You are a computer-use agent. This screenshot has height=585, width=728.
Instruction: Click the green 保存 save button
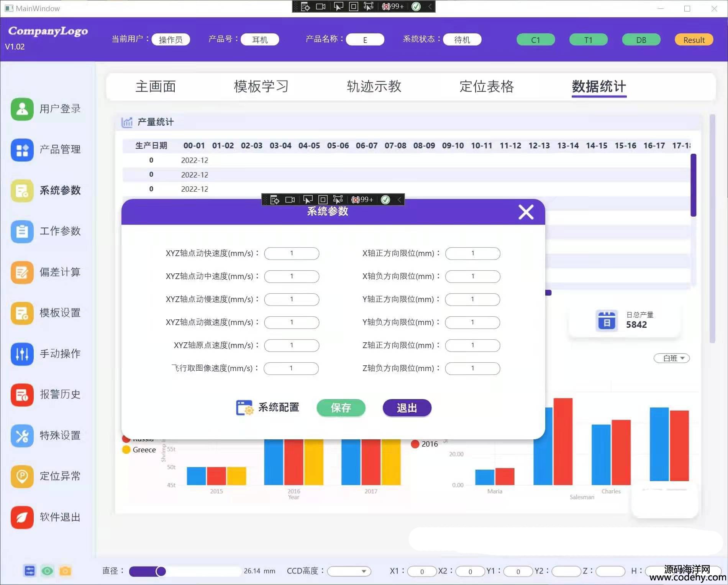341,408
